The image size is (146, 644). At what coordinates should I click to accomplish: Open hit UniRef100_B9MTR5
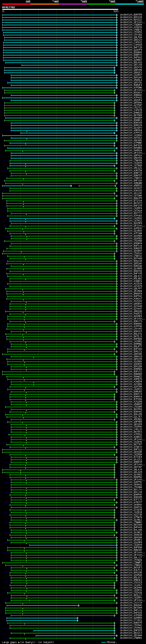coord(131,15)
